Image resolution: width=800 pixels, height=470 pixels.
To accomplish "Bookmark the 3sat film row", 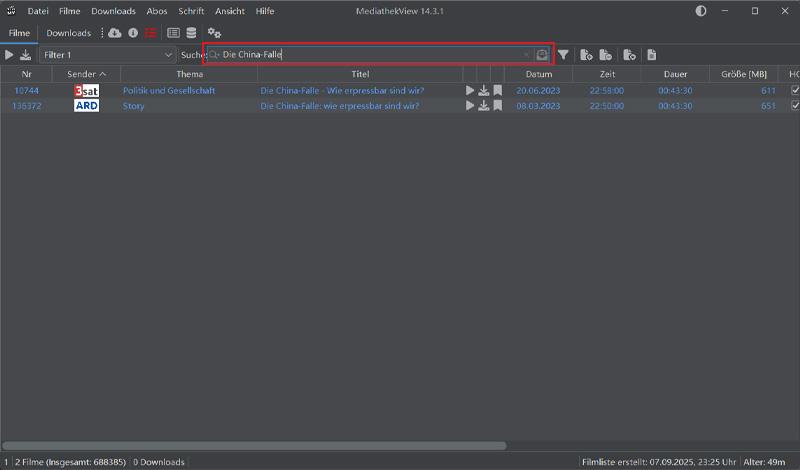I will click(497, 90).
